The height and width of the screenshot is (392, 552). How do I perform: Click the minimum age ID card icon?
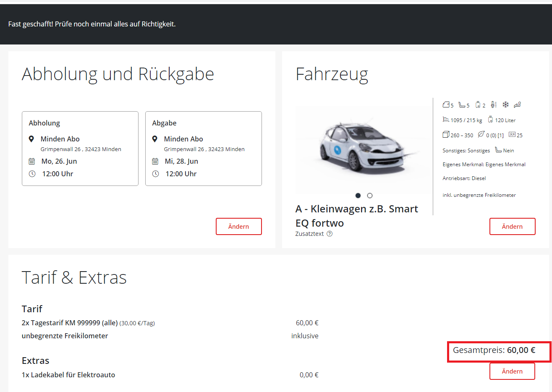[512, 134]
